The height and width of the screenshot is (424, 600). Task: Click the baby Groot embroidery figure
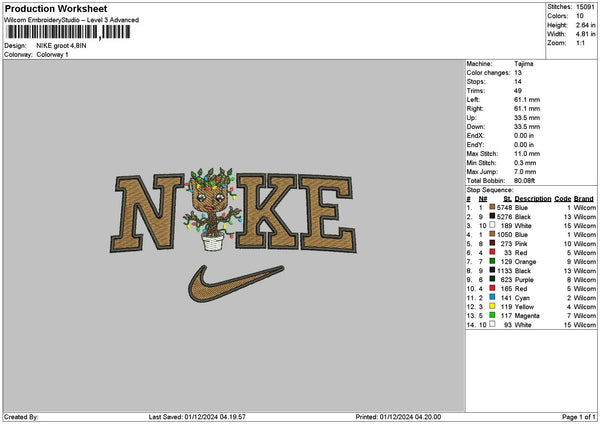212,209
